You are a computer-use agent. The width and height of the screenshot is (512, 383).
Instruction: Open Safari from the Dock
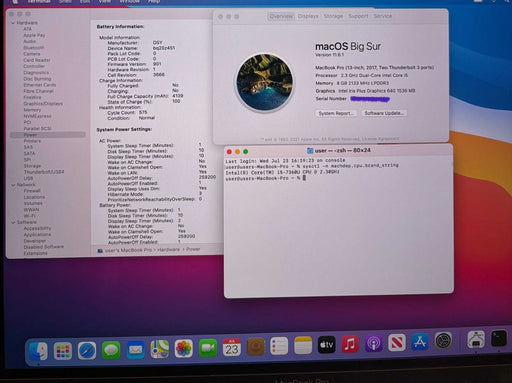pos(87,350)
